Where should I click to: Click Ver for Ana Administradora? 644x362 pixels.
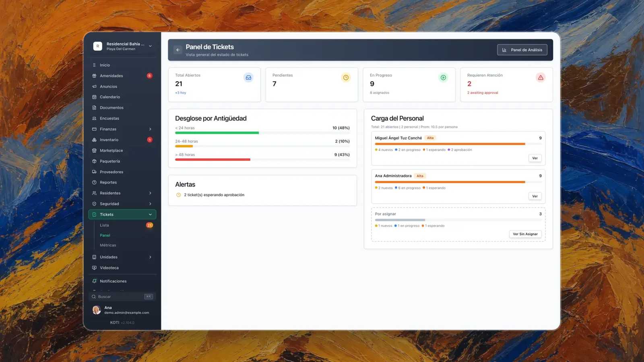[535, 196]
